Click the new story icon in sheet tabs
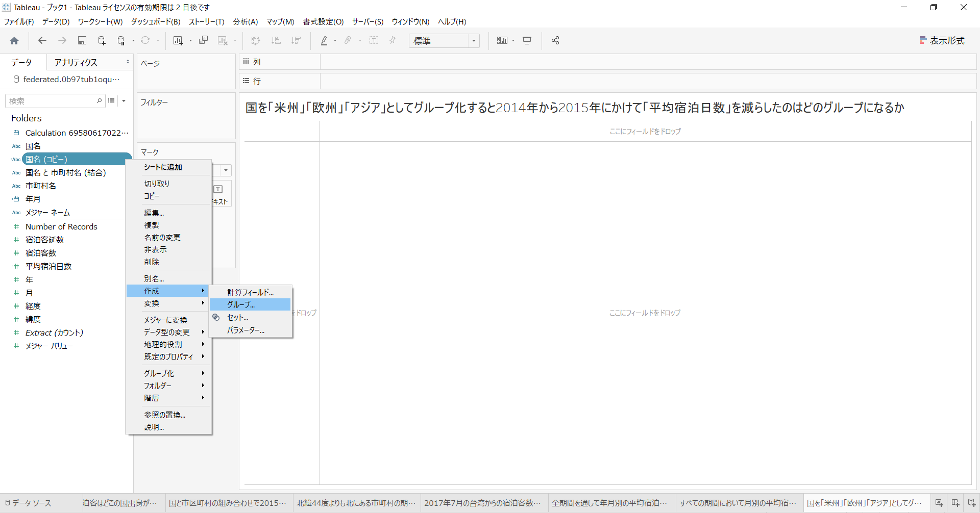980x513 pixels. pyautogui.click(x=971, y=503)
